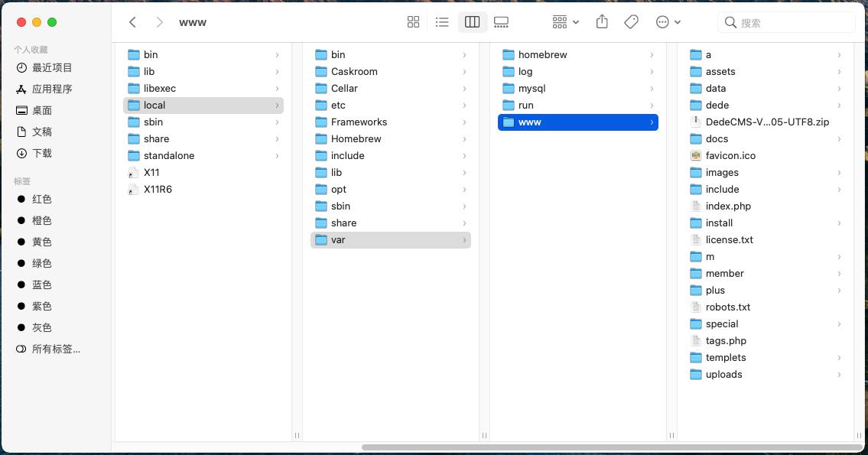Select the 黄色 tag

[x=34, y=242]
